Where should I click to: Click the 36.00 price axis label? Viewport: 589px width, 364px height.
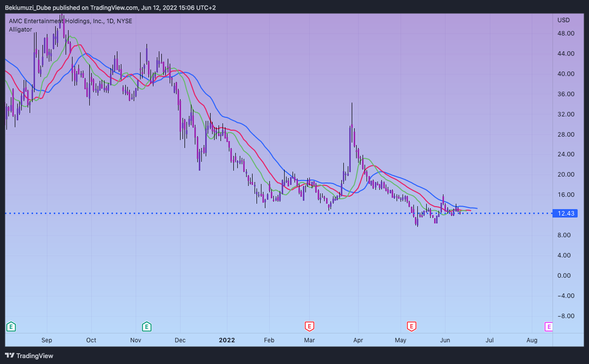[566, 94]
